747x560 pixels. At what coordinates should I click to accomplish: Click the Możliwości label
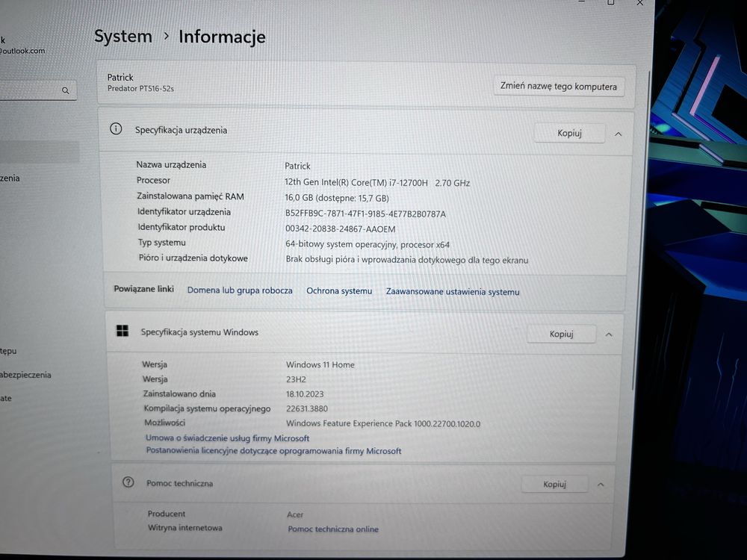(x=164, y=423)
